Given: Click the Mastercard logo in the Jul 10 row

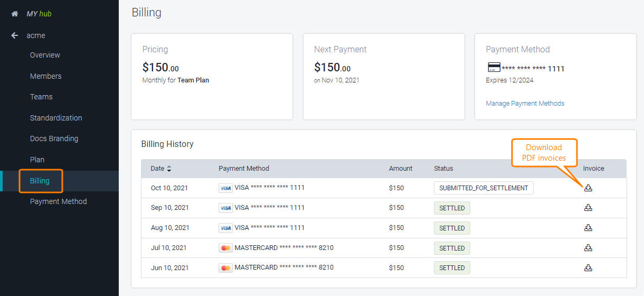Looking at the screenshot, I should click(225, 248).
